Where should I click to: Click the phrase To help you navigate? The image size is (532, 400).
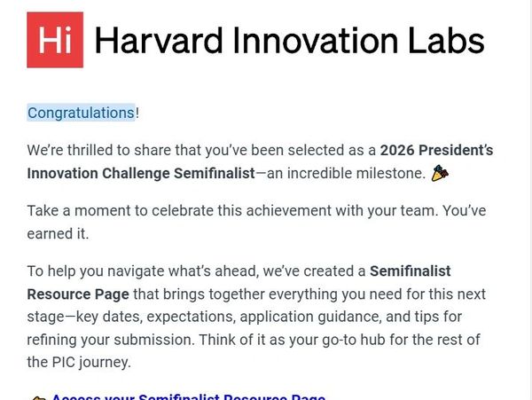click(x=99, y=270)
